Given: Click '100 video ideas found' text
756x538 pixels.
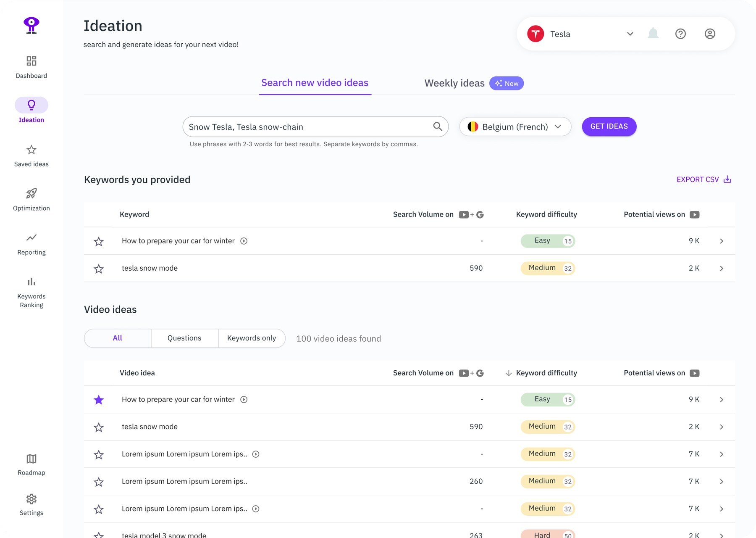Looking at the screenshot, I should 339,339.
